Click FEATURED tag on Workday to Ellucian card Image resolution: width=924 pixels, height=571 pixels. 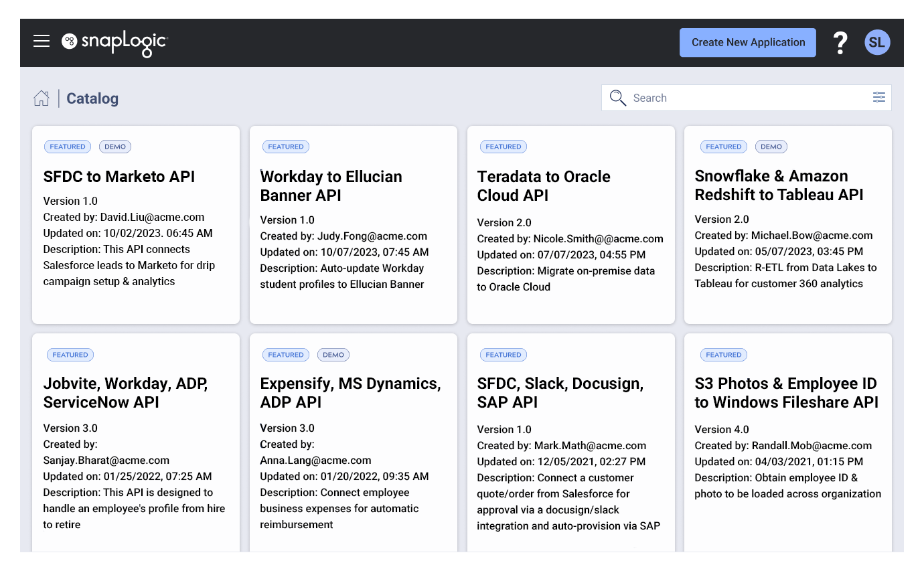click(x=286, y=147)
